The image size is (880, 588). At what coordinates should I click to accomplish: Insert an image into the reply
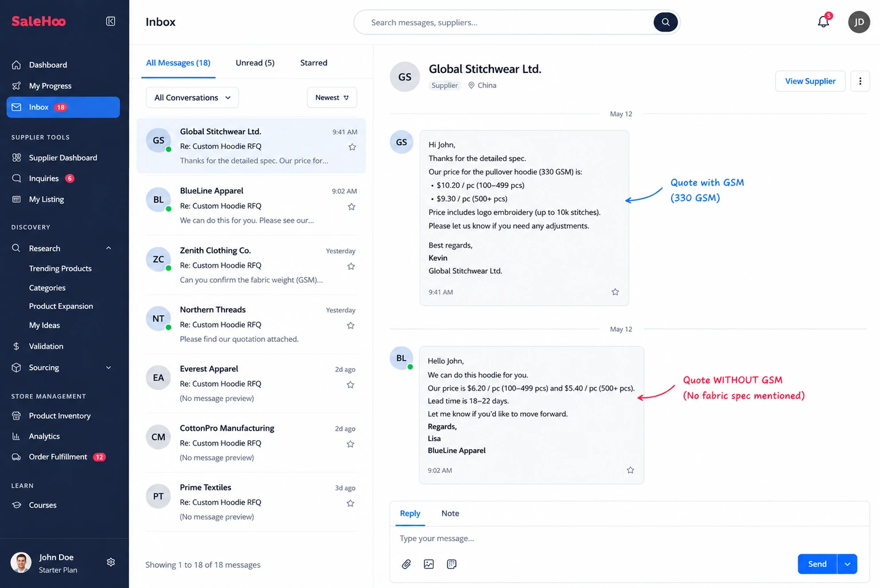(x=429, y=564)
